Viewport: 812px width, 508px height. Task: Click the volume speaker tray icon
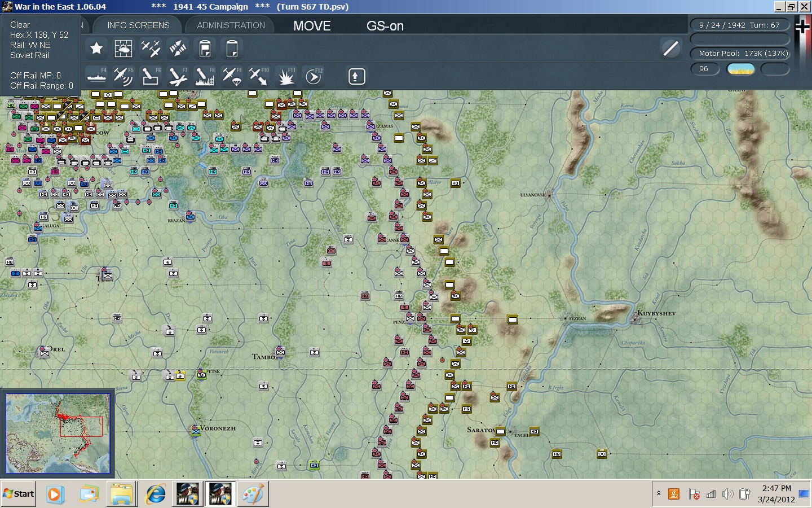(x=728, y=494)
